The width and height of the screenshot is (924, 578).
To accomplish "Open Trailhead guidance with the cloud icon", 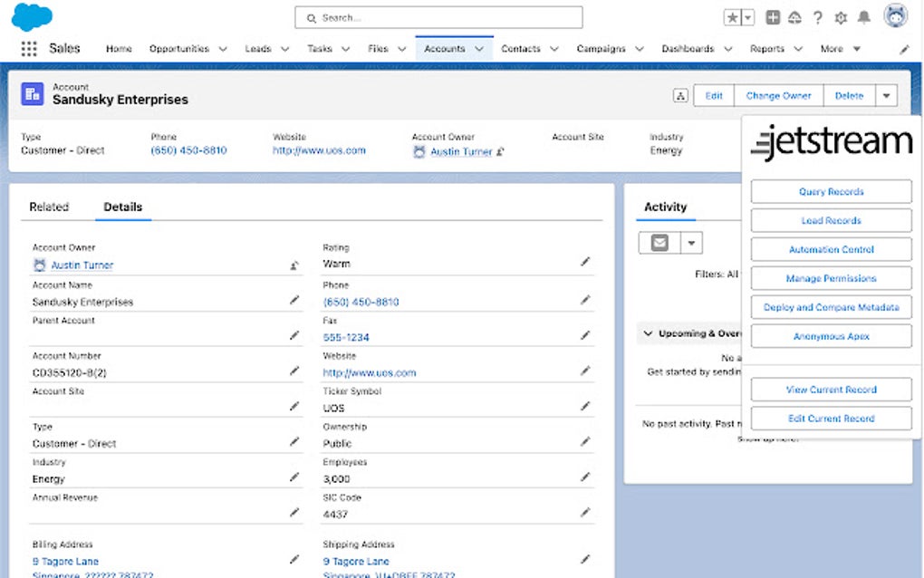I will pos(794,15).
